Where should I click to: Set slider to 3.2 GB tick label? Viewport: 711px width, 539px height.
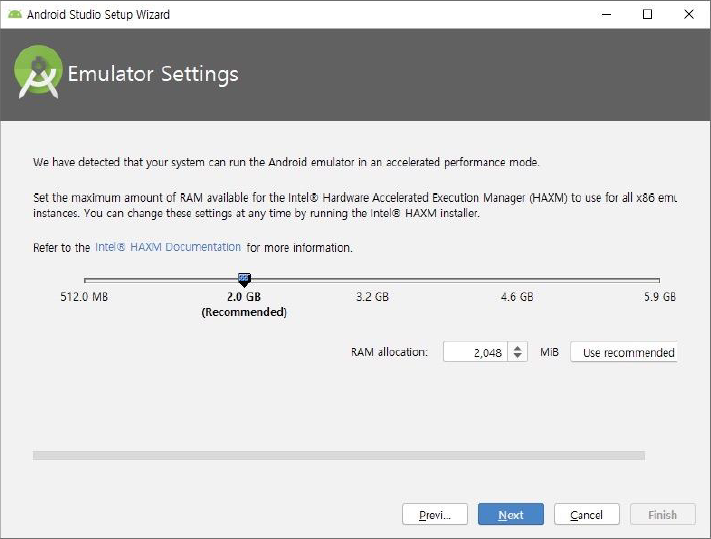point(372,297)
